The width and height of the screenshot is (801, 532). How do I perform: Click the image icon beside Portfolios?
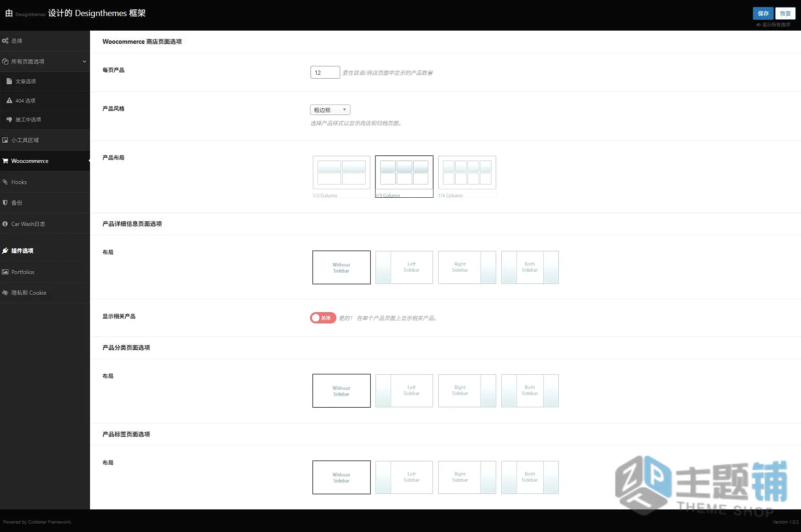tap(5, 272)
